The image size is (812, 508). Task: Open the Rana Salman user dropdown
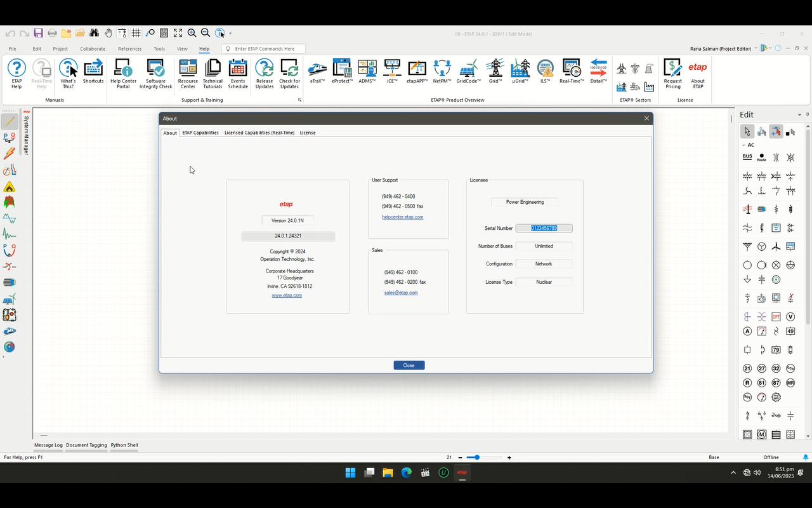(756, 49)
